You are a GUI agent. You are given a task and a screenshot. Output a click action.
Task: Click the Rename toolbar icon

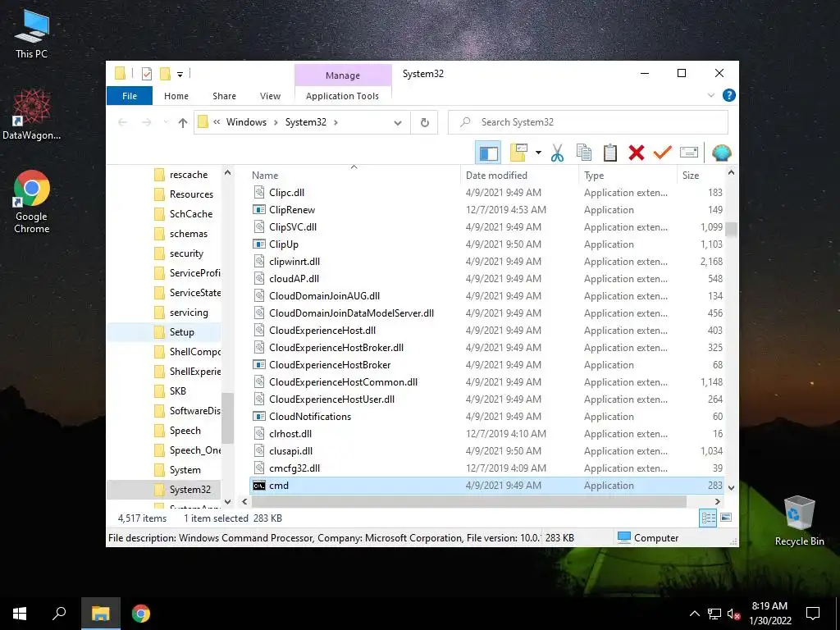click(x=688, y=153)
